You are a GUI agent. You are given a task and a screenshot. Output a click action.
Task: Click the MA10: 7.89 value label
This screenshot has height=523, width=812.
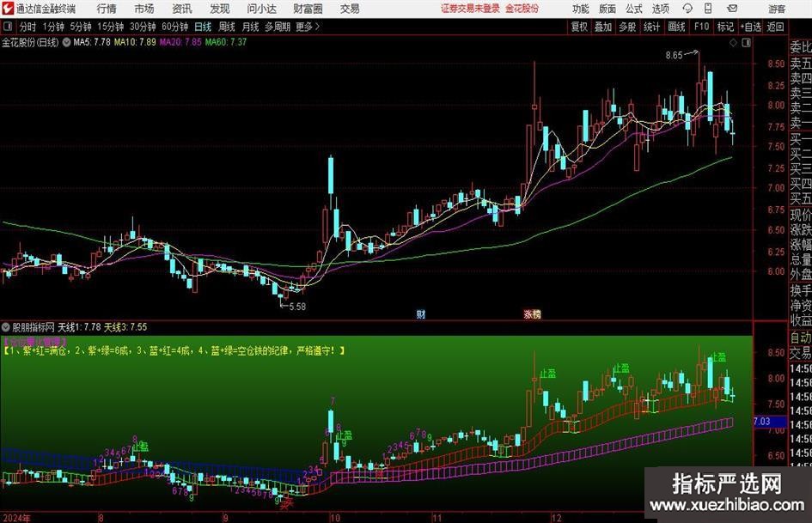click(135, 42)
